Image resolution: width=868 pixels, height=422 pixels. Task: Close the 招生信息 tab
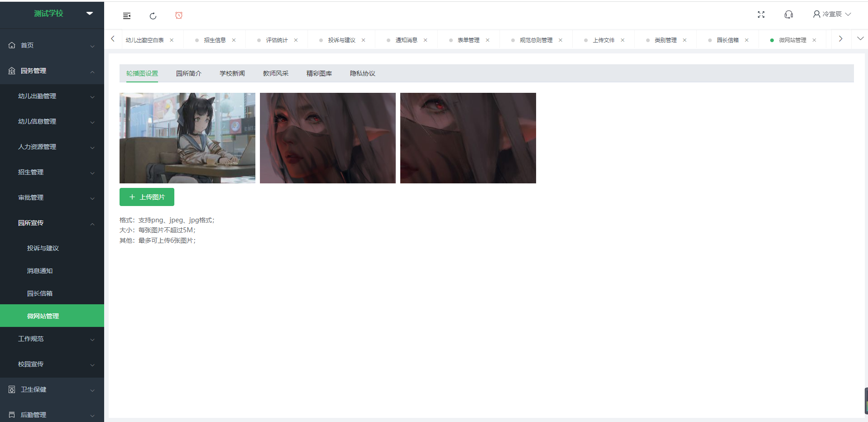tap(234, 40)
